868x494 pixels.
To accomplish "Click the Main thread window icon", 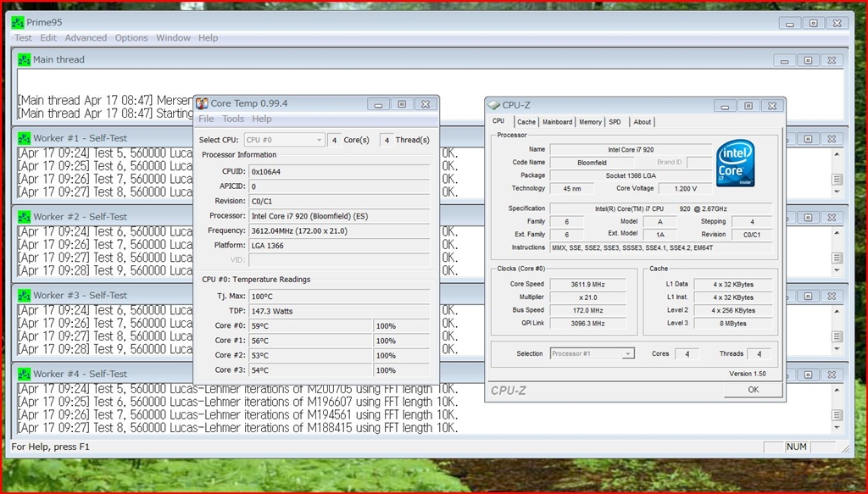I will coord(24,60).
